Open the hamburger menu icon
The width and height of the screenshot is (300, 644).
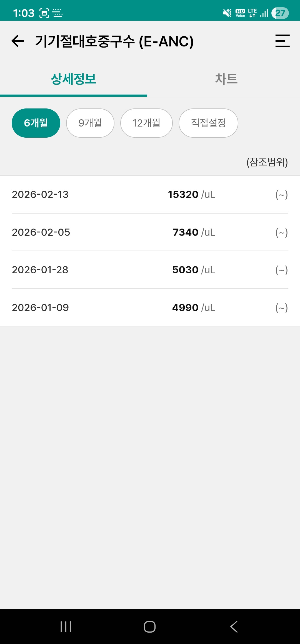[x=282, y=41]
